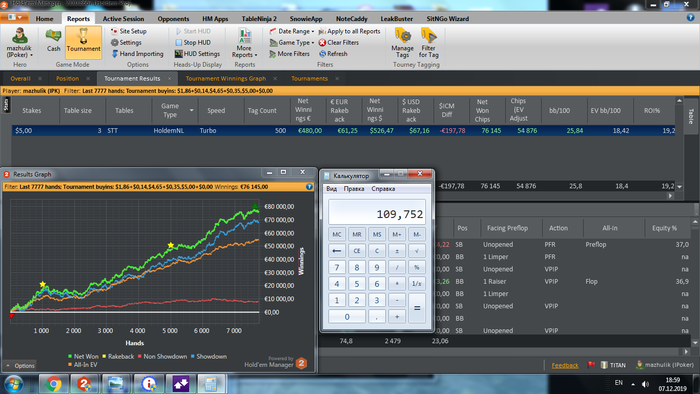This screenshot has height=394, width=700.
Task: Open the Home ribbon tab
Action: (x=44, y=19)
